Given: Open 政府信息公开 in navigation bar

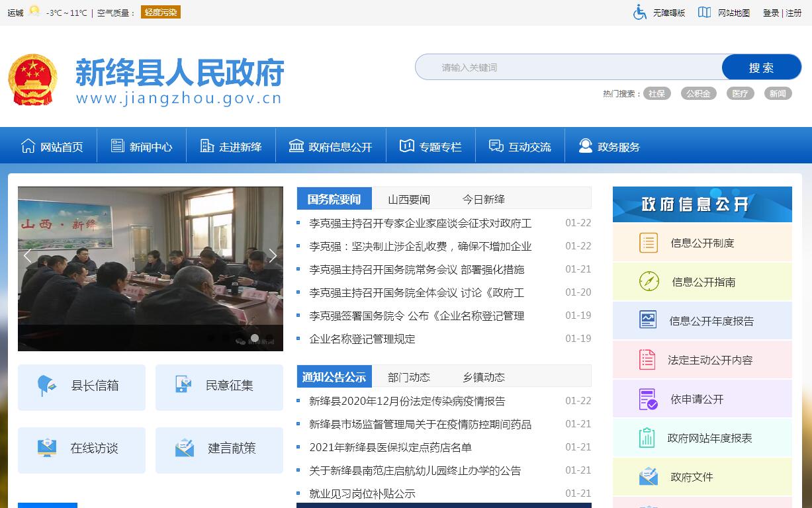Looking at the screenshot, I should coord(331,147).
